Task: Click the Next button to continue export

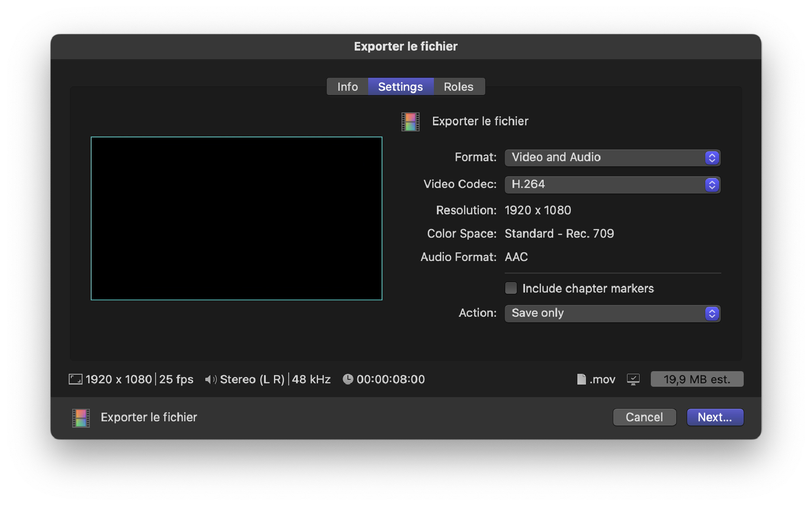Action: (715, 417)
